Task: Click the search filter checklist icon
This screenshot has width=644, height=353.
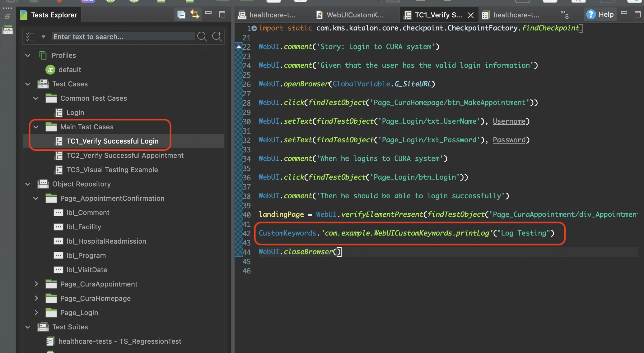Action: (x=30, y=37)
